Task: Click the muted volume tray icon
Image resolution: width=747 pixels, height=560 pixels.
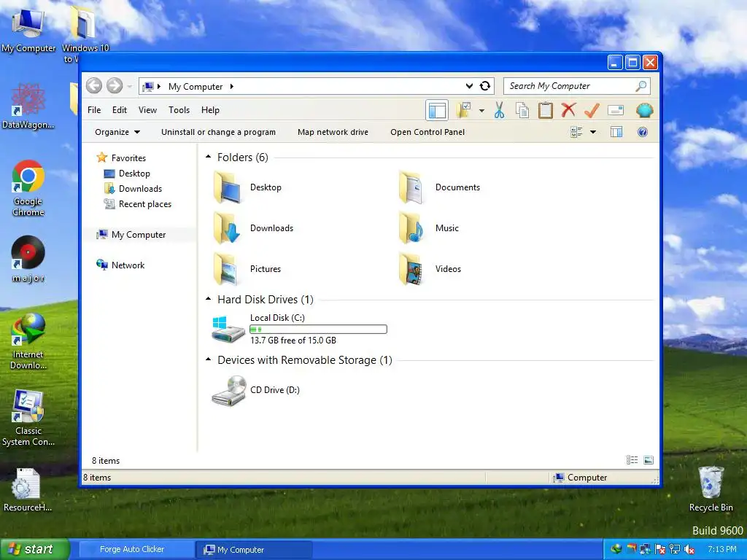Action: click(689, 550)
